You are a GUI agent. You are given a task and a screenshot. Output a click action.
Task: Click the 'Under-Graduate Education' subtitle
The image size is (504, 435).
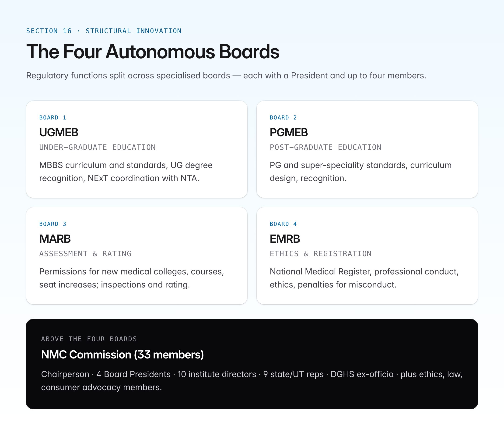point(98,147)
